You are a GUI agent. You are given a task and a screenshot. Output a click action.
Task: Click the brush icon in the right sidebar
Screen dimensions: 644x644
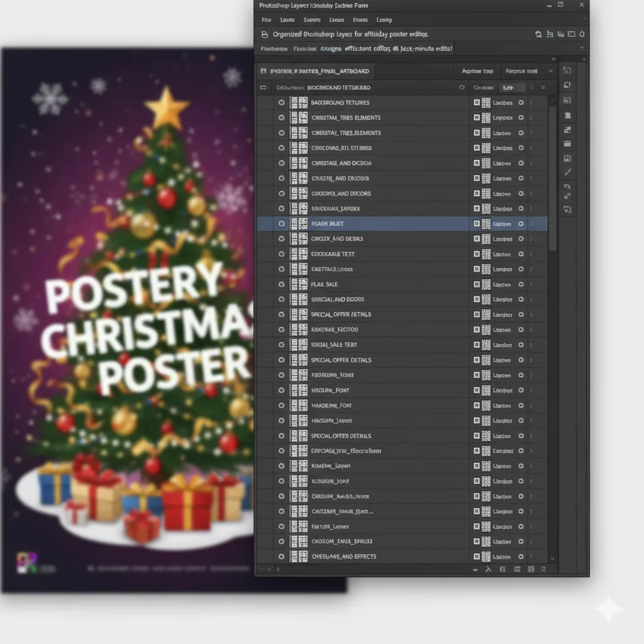[x=567, y=172]
